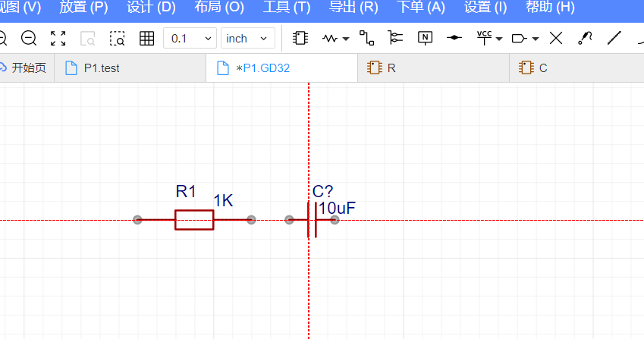The height and width of the screenshot is (339, 644).
Task: Click the net label N icon
Action: click(425, 38)
